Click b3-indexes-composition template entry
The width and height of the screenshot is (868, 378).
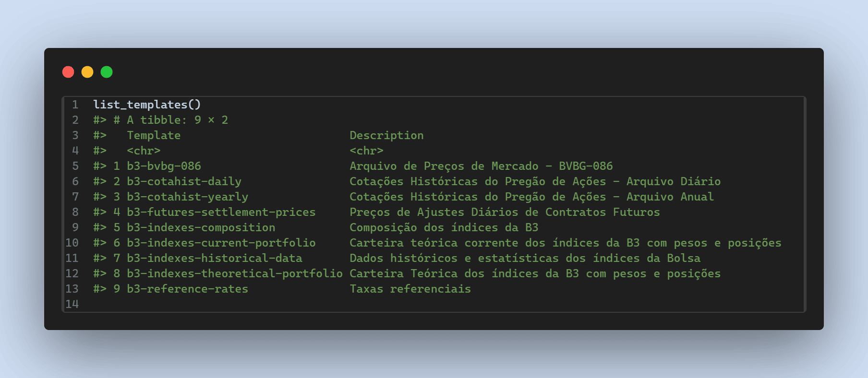click(x=201, y=227)
